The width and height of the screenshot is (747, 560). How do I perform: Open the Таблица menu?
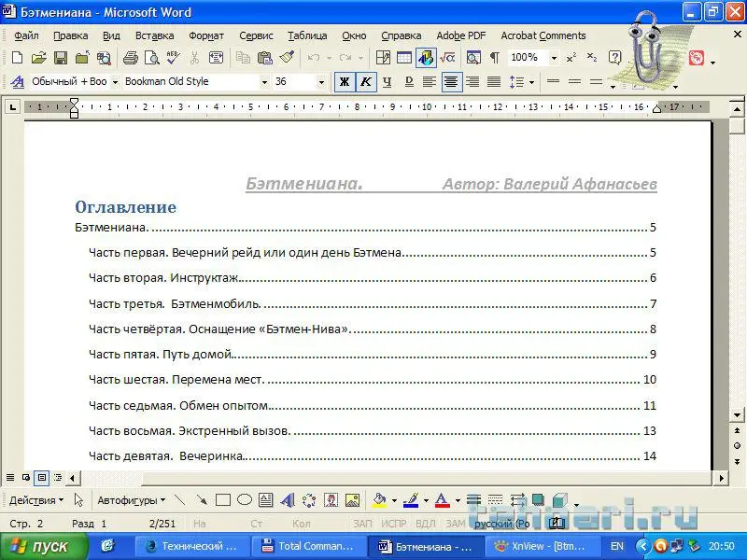[x=307, y=35]
